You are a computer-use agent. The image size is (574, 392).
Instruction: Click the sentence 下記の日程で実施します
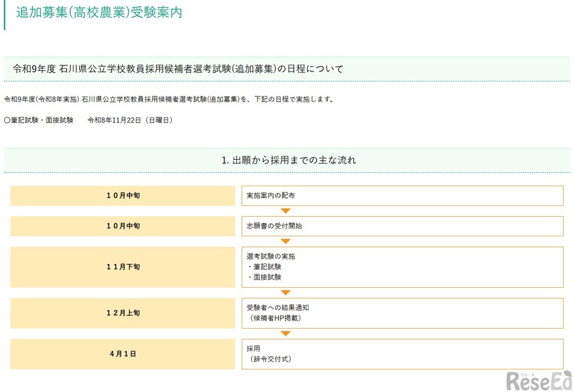[294, 99]
